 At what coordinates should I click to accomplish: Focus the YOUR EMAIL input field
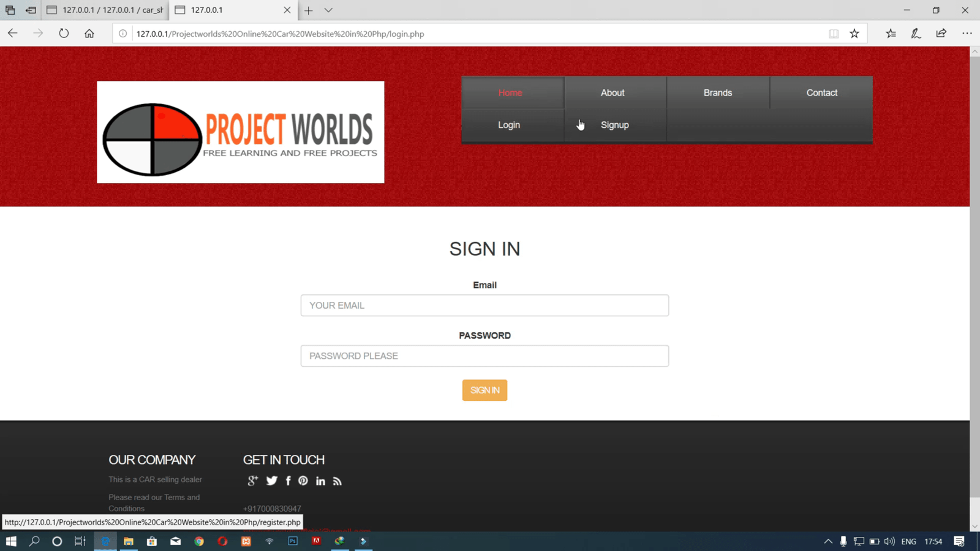[484, 305]
